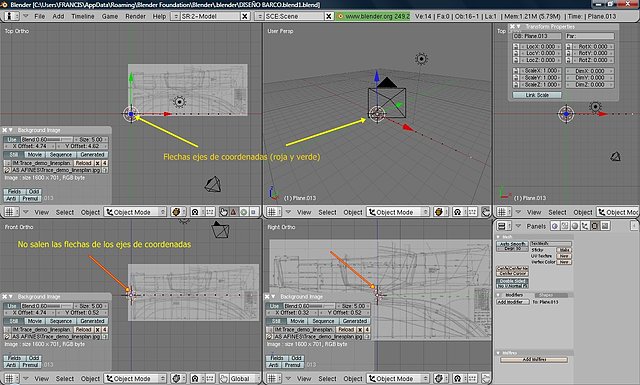Image resolution: width=640 pixels, height=385 pixels.
Task: Click OB: Plane.013 name field
Action: click(536, 36)
